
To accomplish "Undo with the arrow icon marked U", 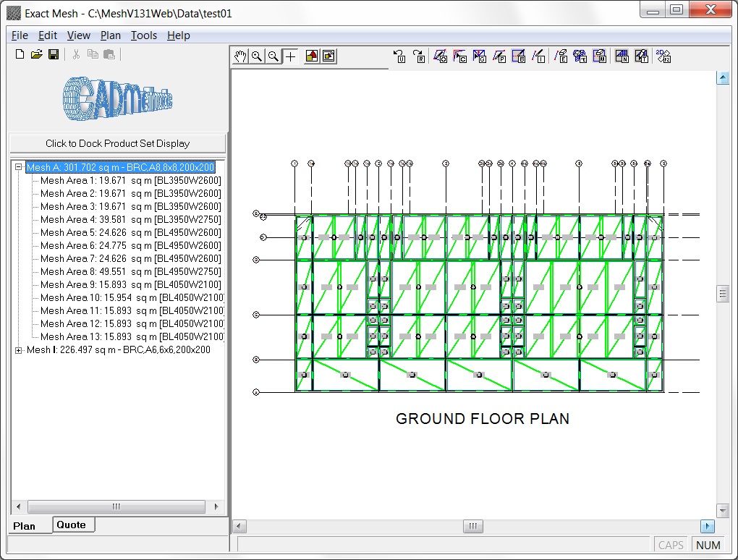I will click(x=399, y=56).
